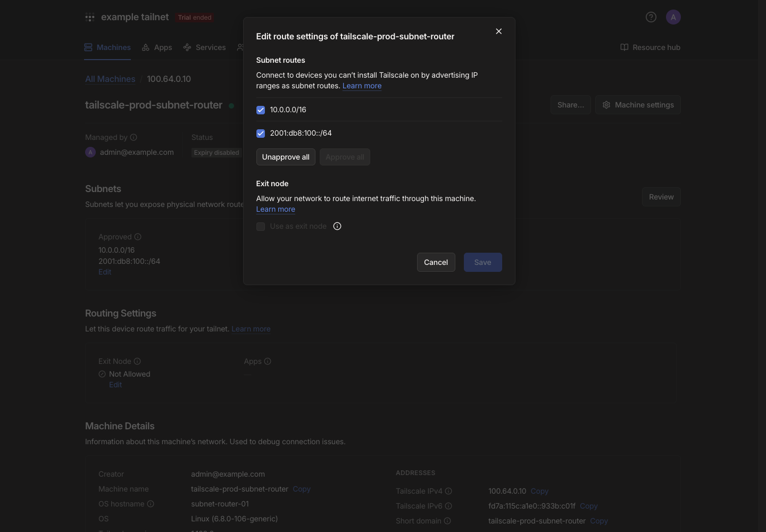The height and width of the screenshot is (532, 766).
Task: Click the info icon next to Managed by
Action: coord(134,137)
